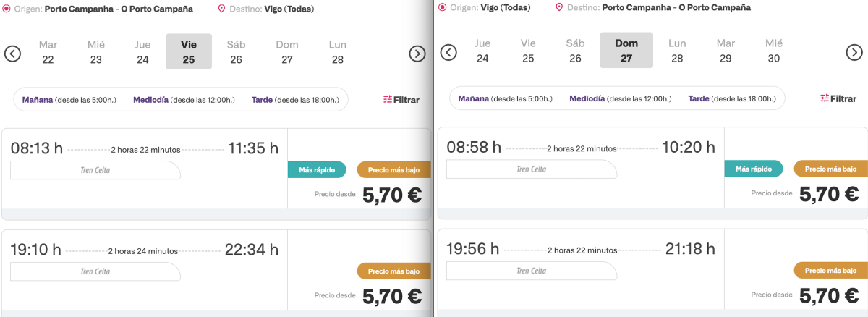Choose Mié 30 date in right panel
This screenshot has width=868, height=317.
coord(774,51)
